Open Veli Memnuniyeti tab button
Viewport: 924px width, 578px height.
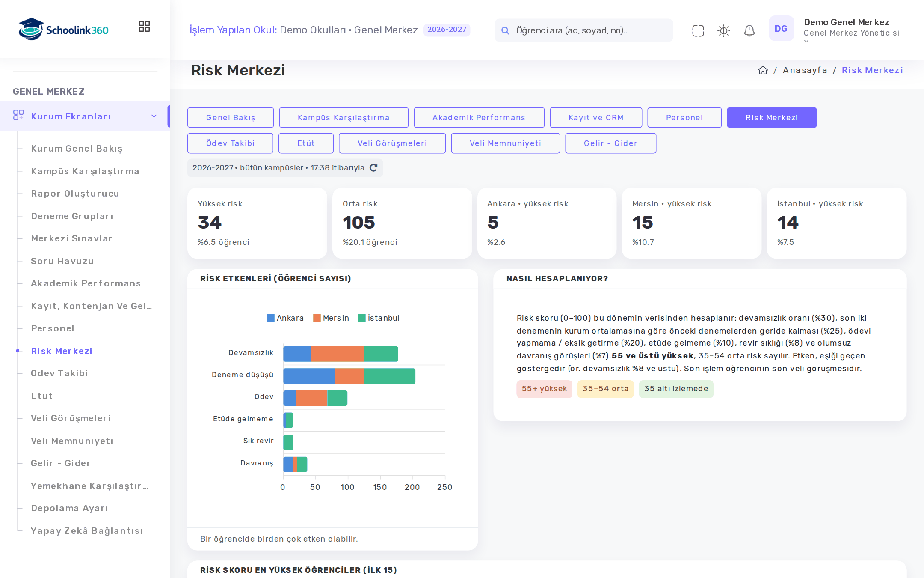[x=506, y=143]
